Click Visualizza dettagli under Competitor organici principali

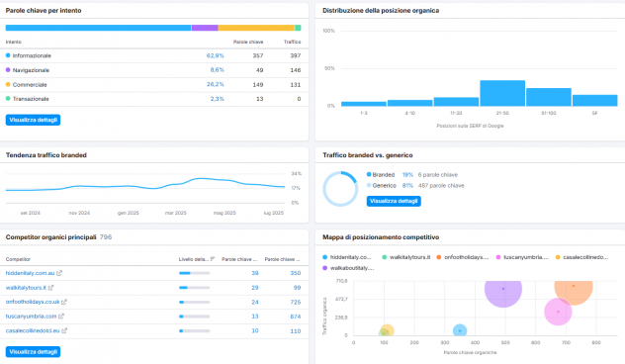click(33, 352)
